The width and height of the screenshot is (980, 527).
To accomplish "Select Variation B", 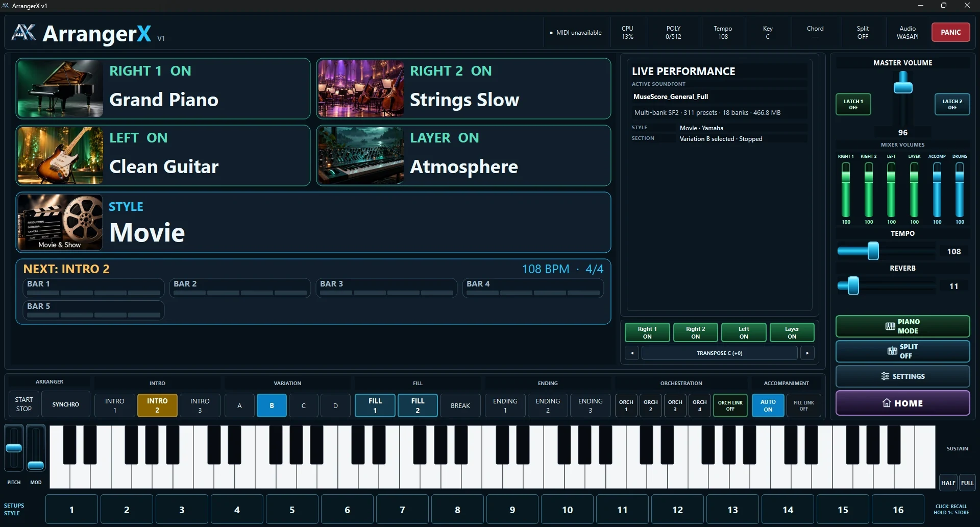I will [272, 405].
